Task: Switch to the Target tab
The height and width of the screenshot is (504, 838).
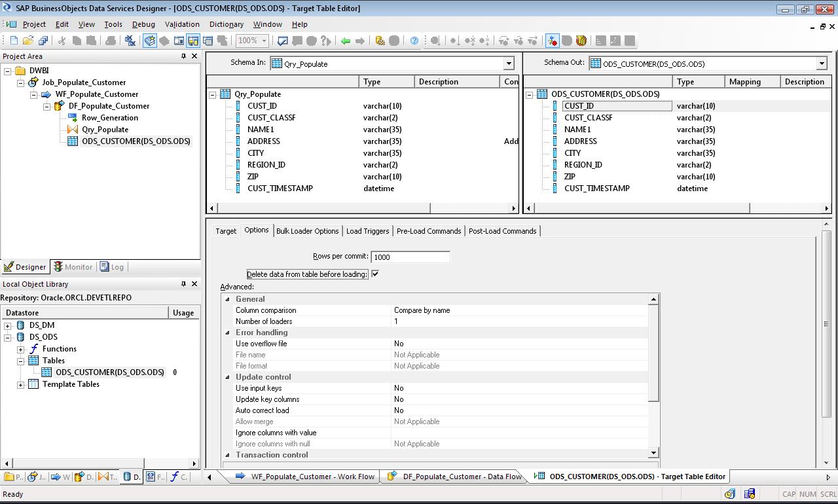Action: [226, 231]
